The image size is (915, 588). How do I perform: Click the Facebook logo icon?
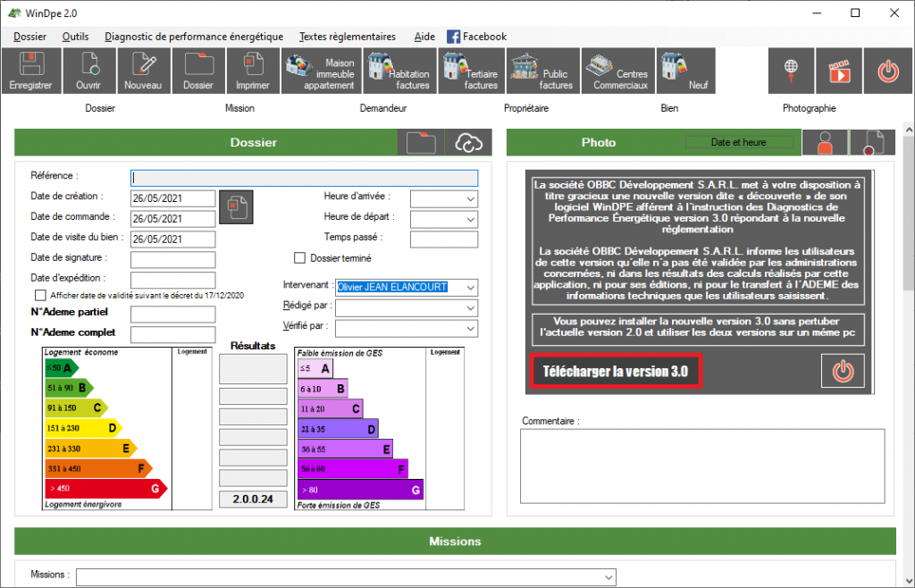[453, 37]
